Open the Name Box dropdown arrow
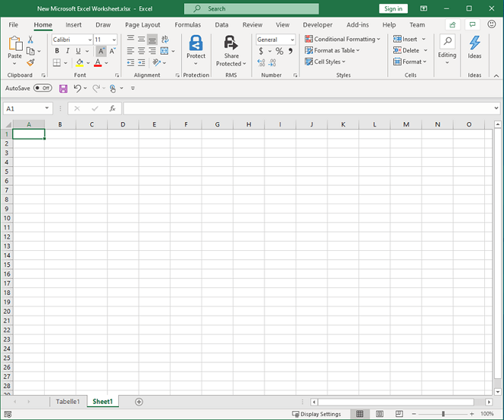The width and height of the screenshot is (504, 420). coord(47,108)
